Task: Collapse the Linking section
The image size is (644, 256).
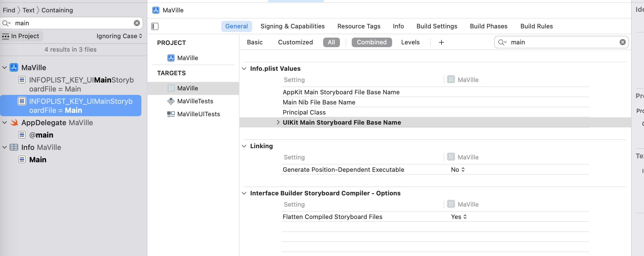Action: tap(244, 146)
